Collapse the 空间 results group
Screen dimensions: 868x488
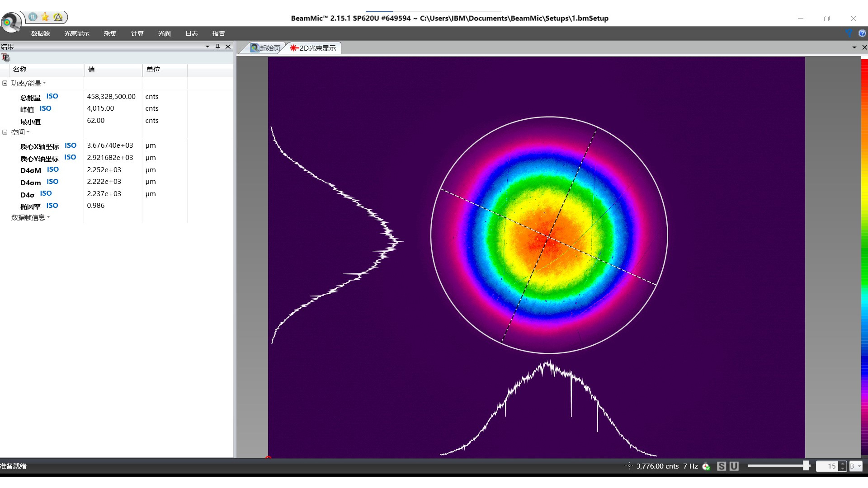pos(5,132)
